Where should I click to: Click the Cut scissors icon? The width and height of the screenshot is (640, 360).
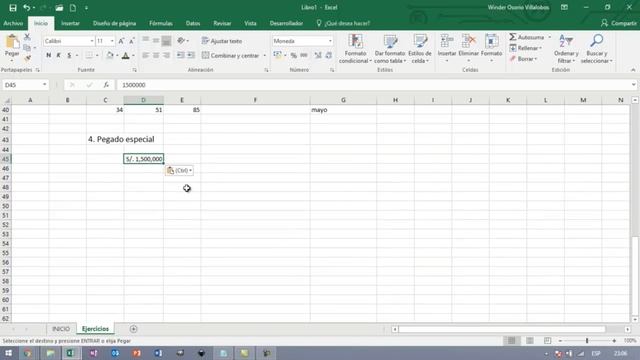tap(27, 37)
